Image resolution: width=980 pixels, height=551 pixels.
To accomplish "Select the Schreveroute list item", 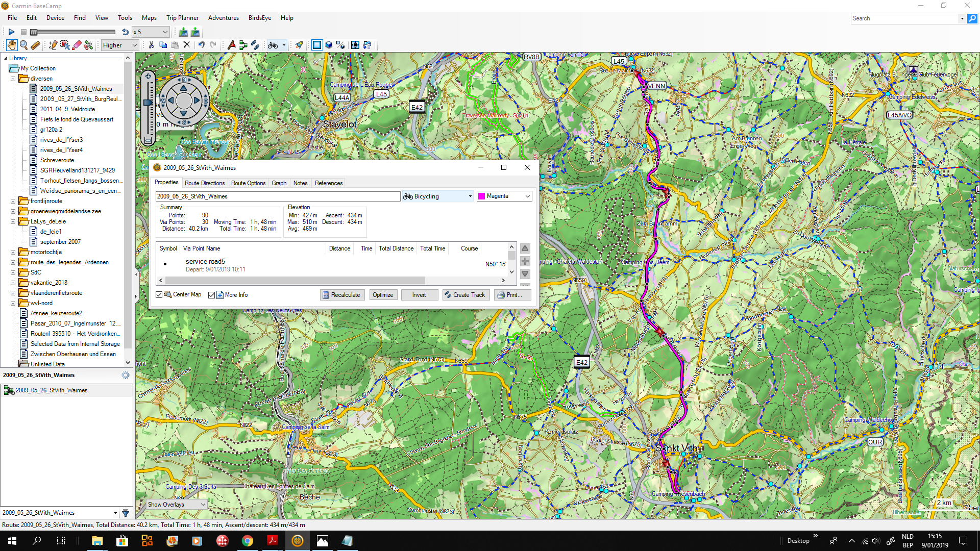I will 57,160.
